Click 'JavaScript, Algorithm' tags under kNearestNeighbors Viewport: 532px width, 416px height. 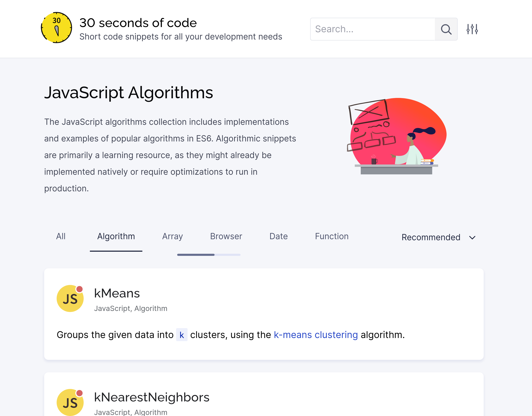pos(131,412)
